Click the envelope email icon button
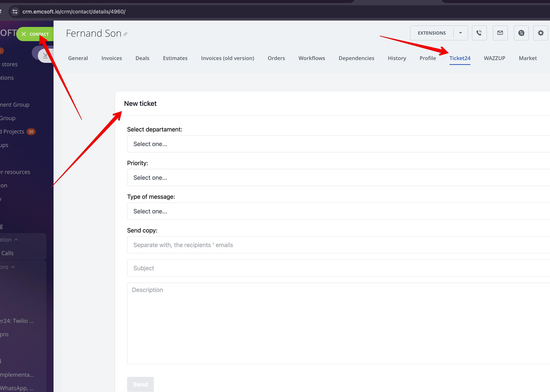The width and height of the screenshot is (550, 392). point(500,33)
